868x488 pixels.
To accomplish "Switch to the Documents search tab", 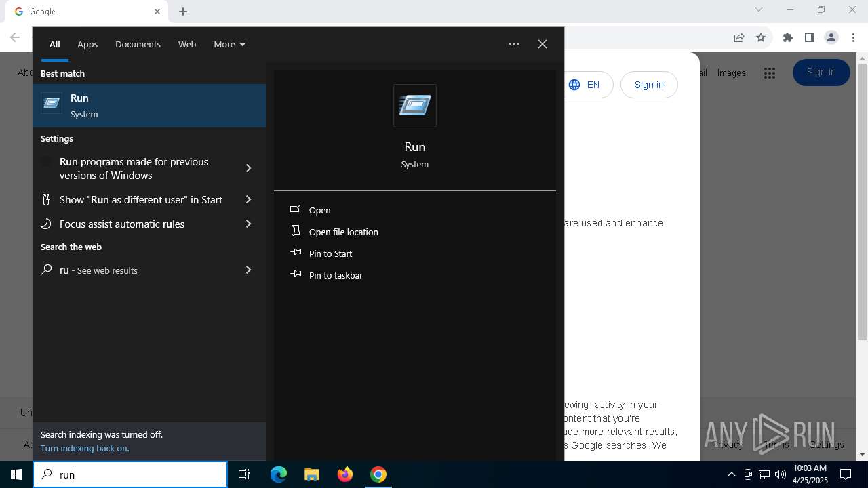I will pyautogui.click(x=138, y=44).
